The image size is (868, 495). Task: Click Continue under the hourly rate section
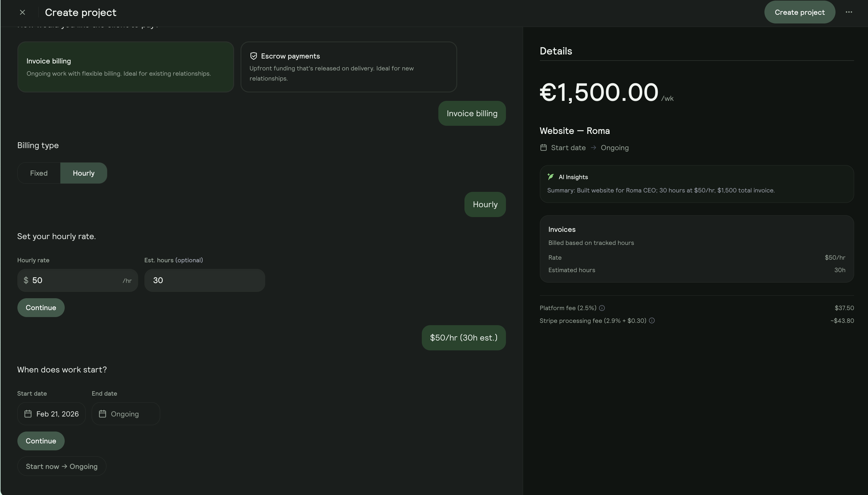[x=41, y=307]
